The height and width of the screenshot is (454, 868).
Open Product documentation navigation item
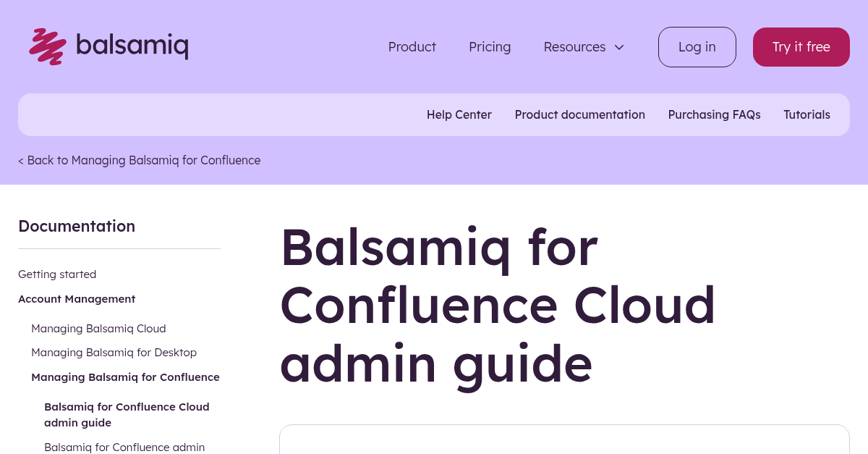[579, 114]
